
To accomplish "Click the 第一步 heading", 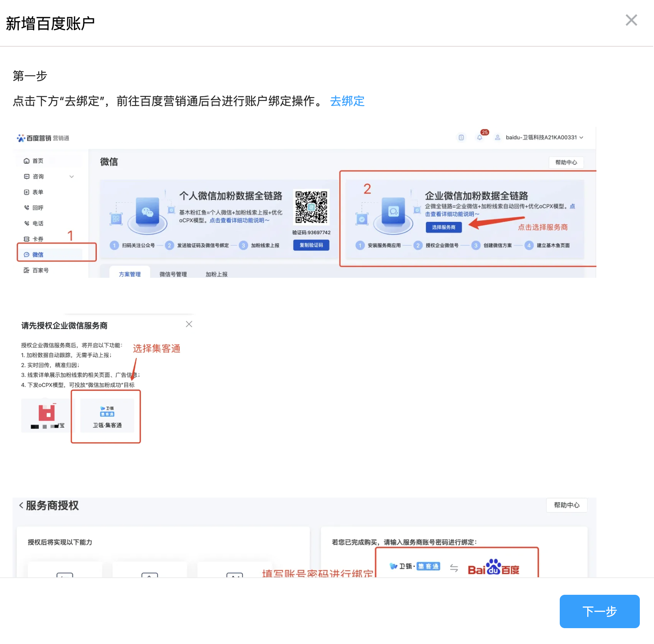I will point(30,76).
